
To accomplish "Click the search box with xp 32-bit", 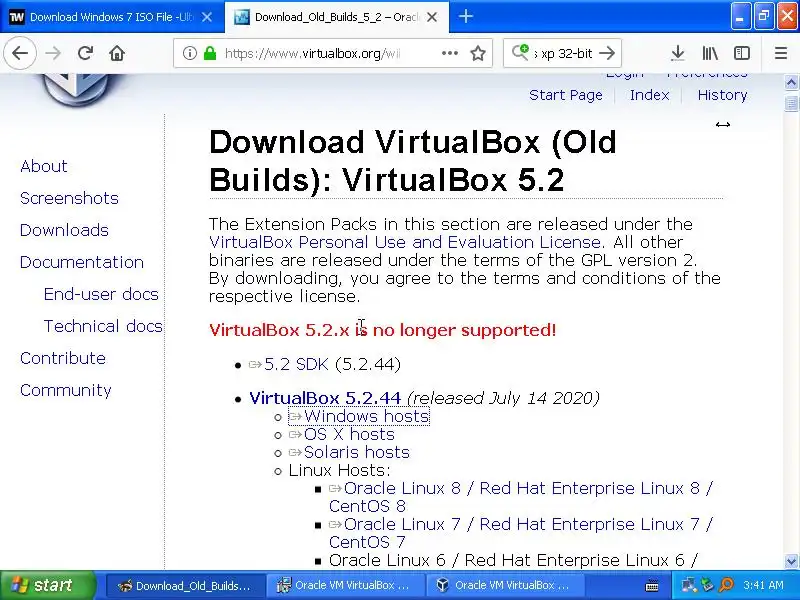I will click(563, 53).
